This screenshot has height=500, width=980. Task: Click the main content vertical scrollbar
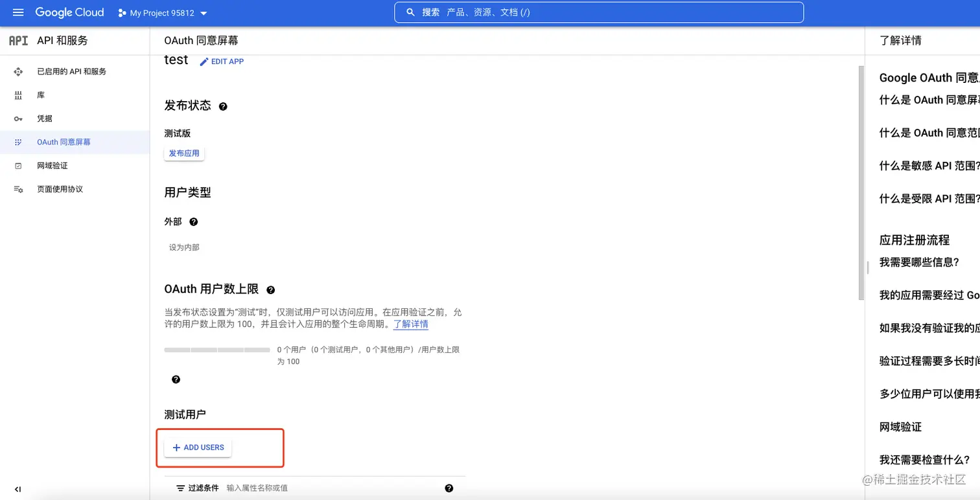[x=861, y=183]
